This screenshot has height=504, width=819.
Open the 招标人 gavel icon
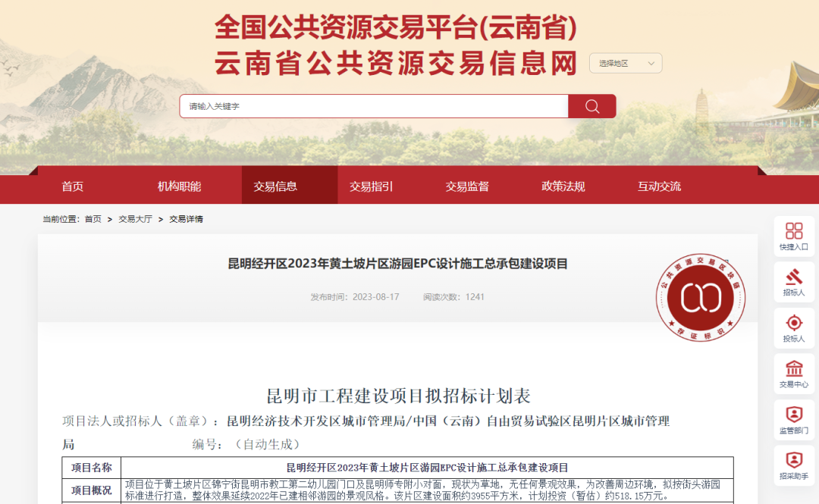pos(794,282)
